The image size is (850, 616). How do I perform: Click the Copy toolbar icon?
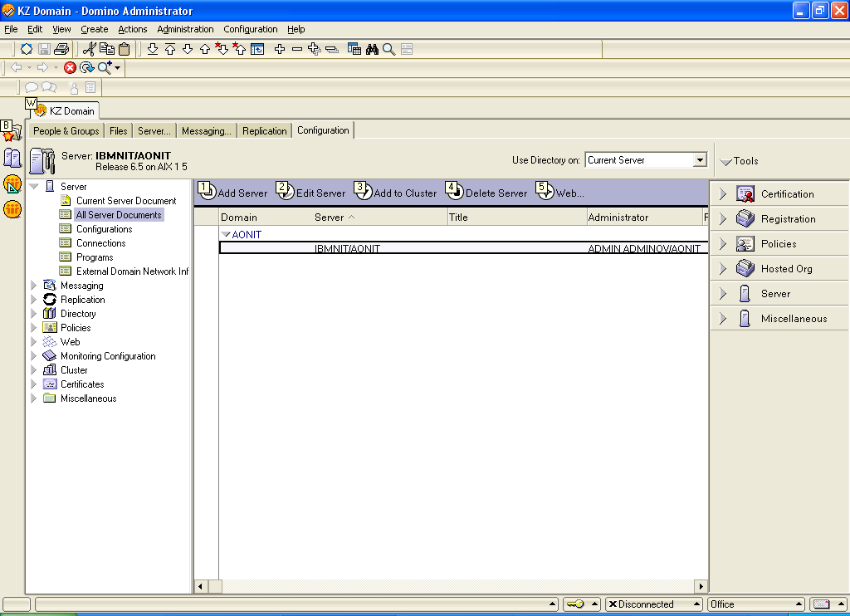coord(107,49)
